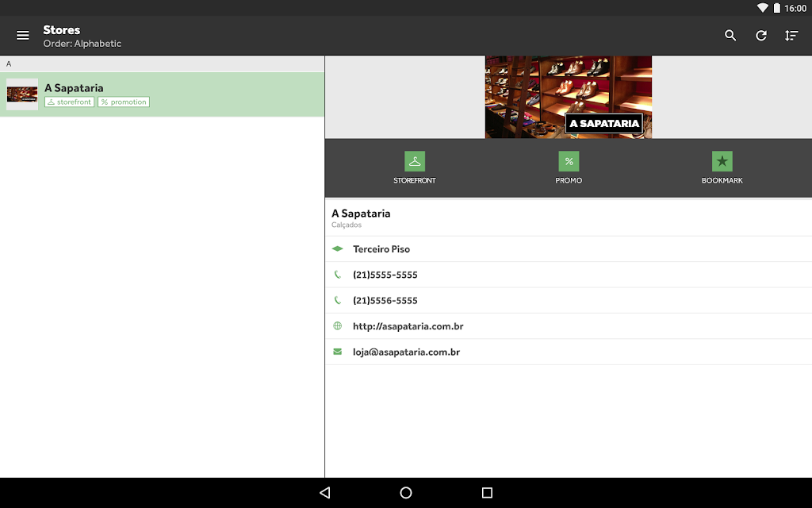Click the A Sapataria list thumbnail

click(x=21, y=94)
